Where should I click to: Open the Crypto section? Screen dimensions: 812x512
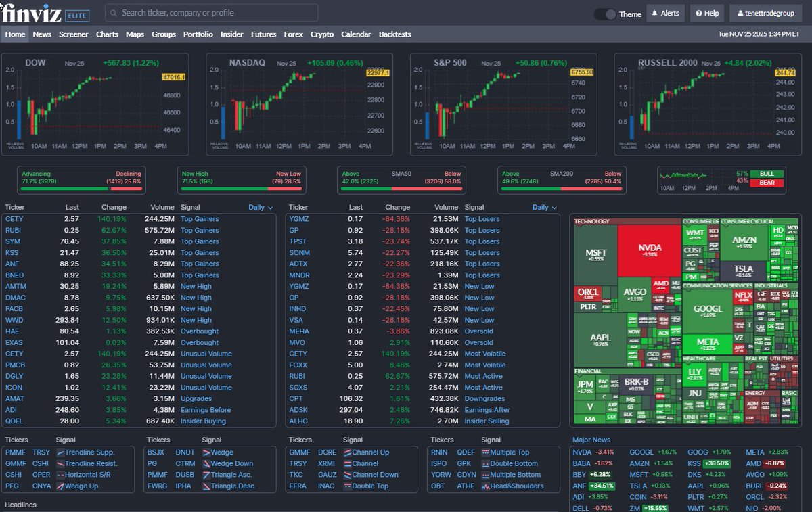(322, 34)
